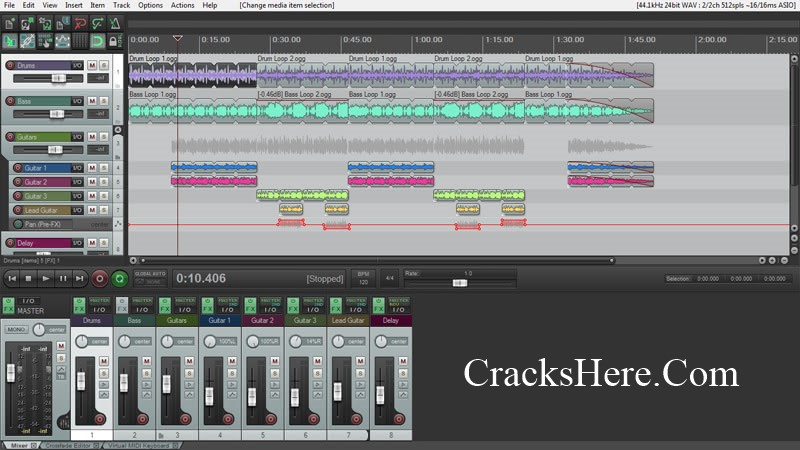This screenshot has width=800, height=450.
Task: Click the 4/4 time signature box
Action: [389, 279]
